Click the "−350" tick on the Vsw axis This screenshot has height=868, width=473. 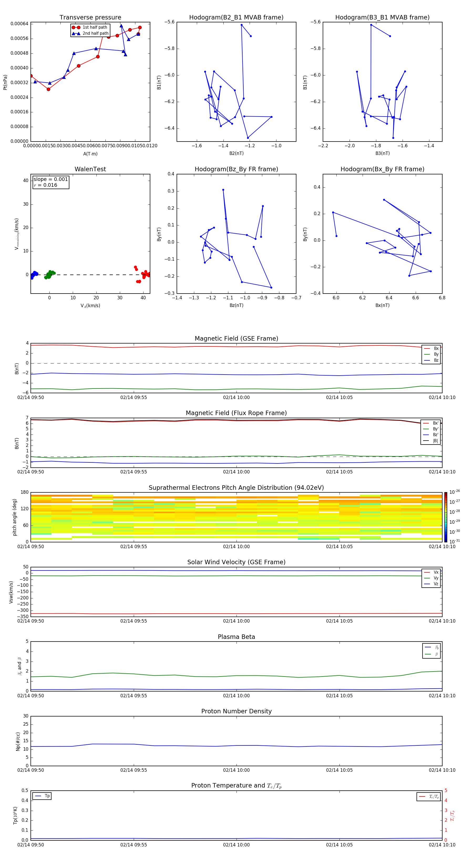point(22,617)
